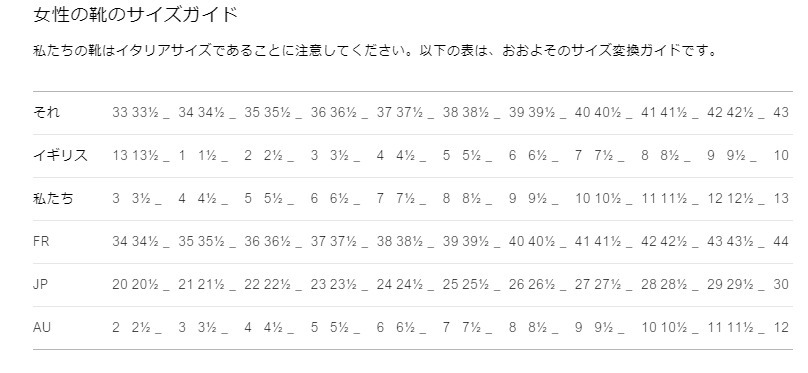Select the それ row label
This screenshot has height=373, width=808.
click(x=46, y=112)
